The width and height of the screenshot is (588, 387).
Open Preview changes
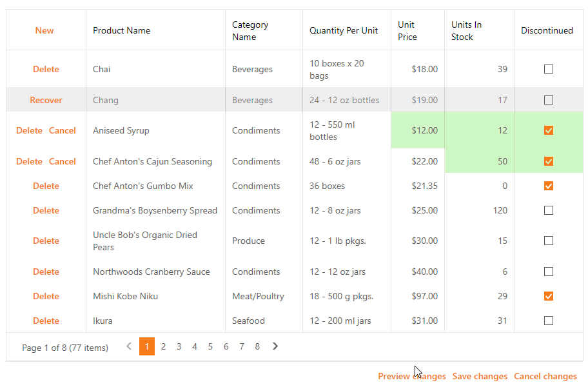412,376
